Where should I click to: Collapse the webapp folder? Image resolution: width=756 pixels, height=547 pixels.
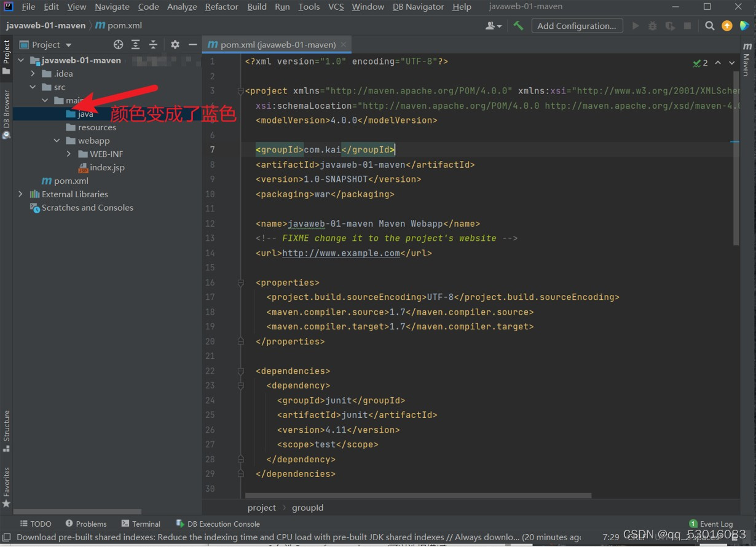pyautogui.click(x=57, y=141)
